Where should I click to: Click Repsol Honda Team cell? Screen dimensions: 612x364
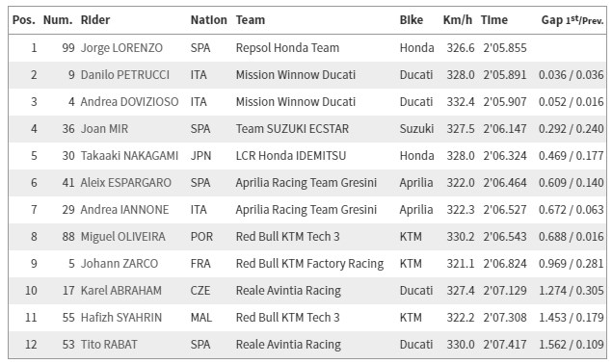coord(287,48)
